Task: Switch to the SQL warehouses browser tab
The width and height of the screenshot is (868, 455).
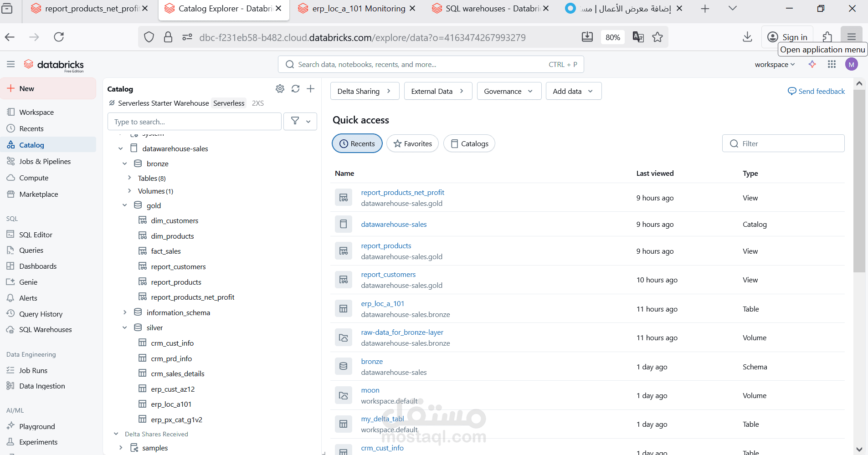Action: (490, 9)
